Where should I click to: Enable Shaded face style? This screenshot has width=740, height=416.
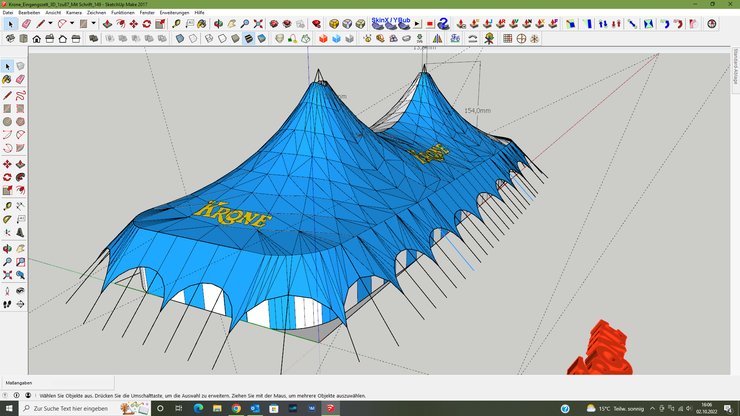(235, 39)
